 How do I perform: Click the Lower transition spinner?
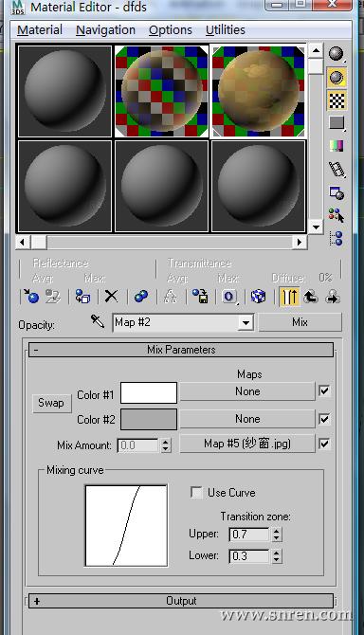tap(276, 556)
